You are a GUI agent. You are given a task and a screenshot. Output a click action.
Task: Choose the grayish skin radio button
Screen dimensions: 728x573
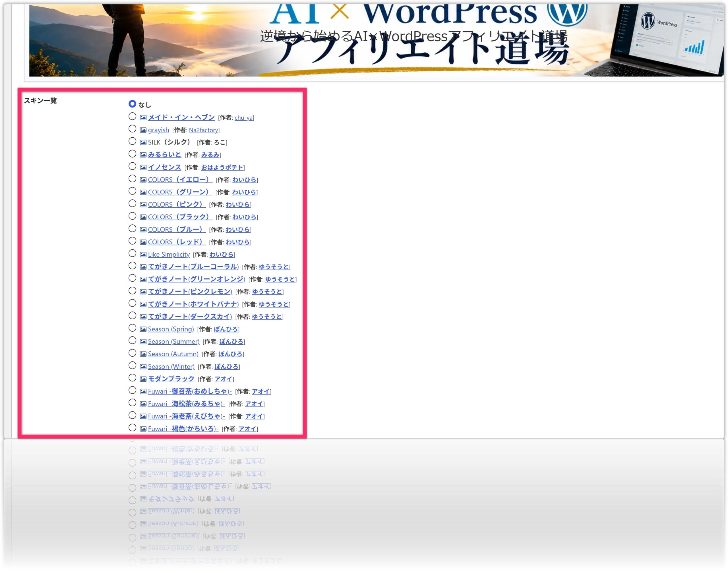point(132,129)
